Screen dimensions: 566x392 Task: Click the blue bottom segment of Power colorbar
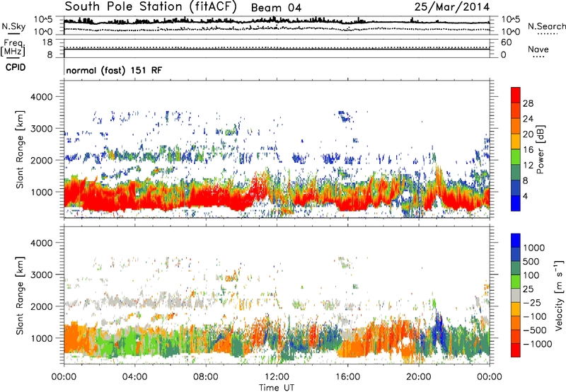(516, 203)
